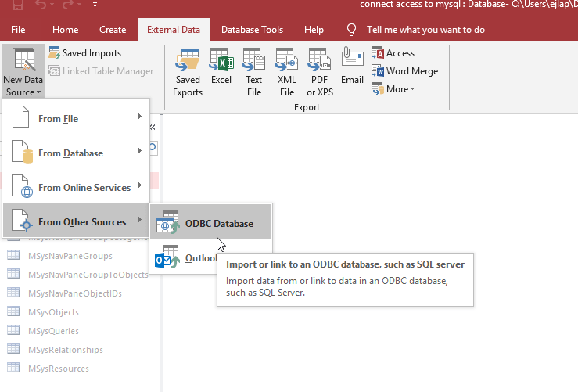Click the table icon beside MSysResources
The image size is (578, 392).
tap(13, 368)
